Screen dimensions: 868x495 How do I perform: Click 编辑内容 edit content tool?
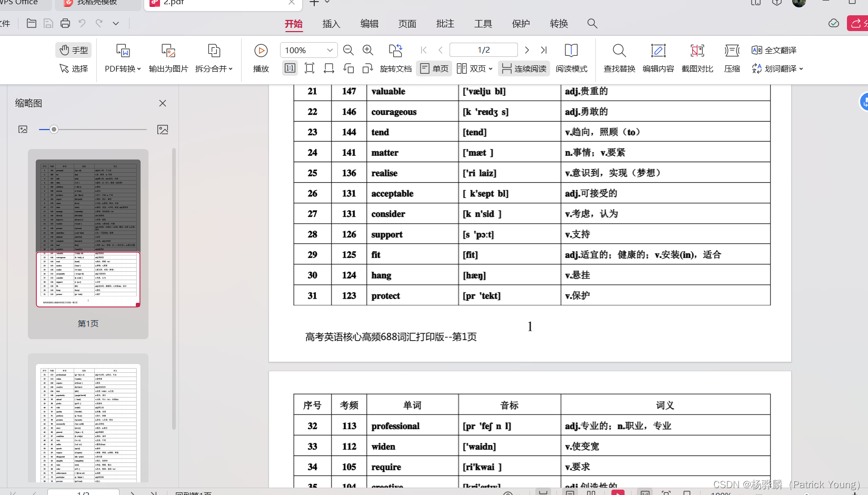click(x=659, y=58)
